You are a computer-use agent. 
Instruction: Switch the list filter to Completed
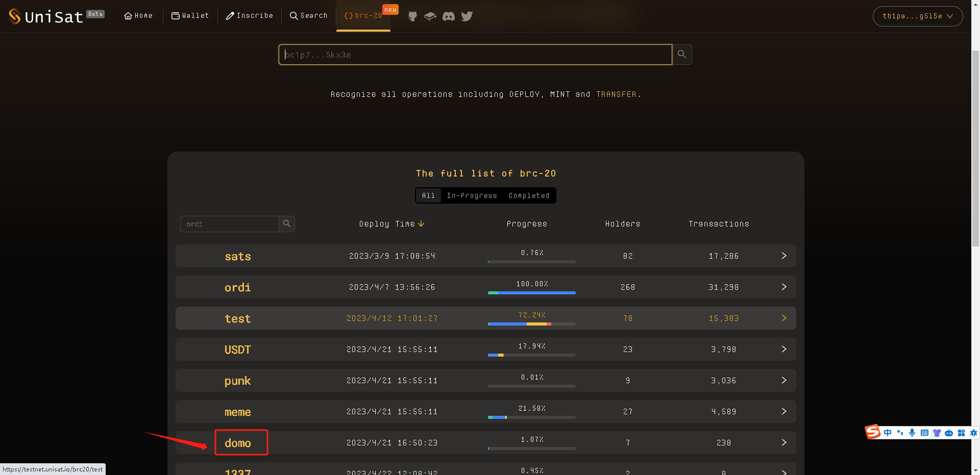click(x=529, y=195)
